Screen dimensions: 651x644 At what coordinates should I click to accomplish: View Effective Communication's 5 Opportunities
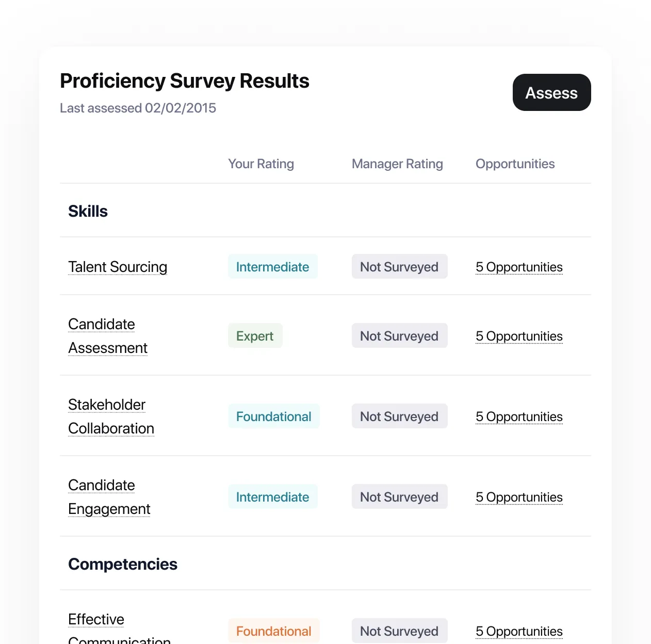click(x=519, y=631)
